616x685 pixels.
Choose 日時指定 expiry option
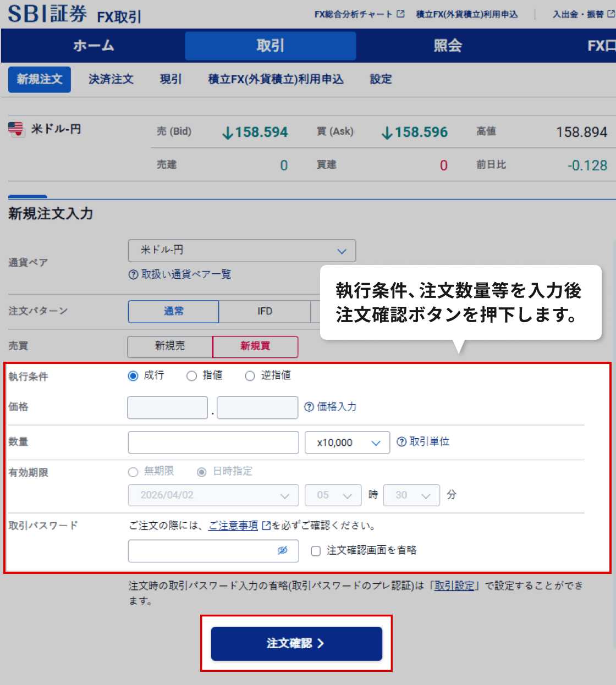[202, 472]
